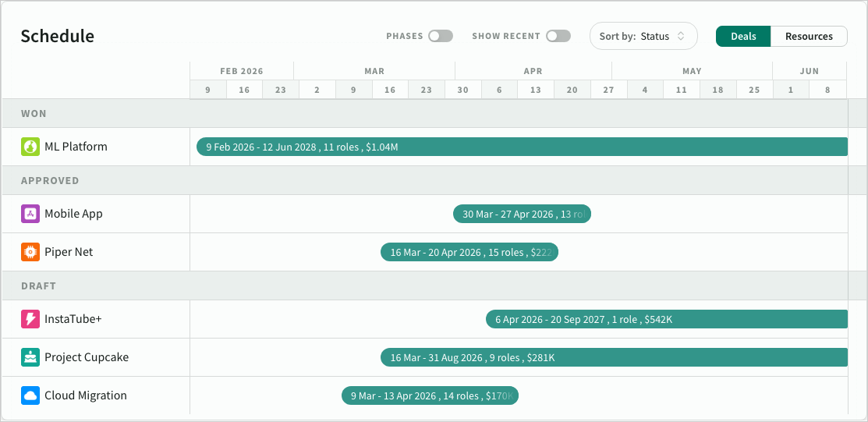The height and width of the screenshot is (422, 868).
Task: Open the ML Platform deal name
Action: 76,147
